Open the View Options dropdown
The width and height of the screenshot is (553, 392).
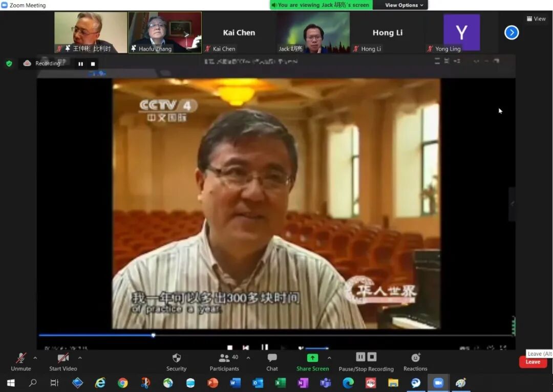(x=403, y=5)
